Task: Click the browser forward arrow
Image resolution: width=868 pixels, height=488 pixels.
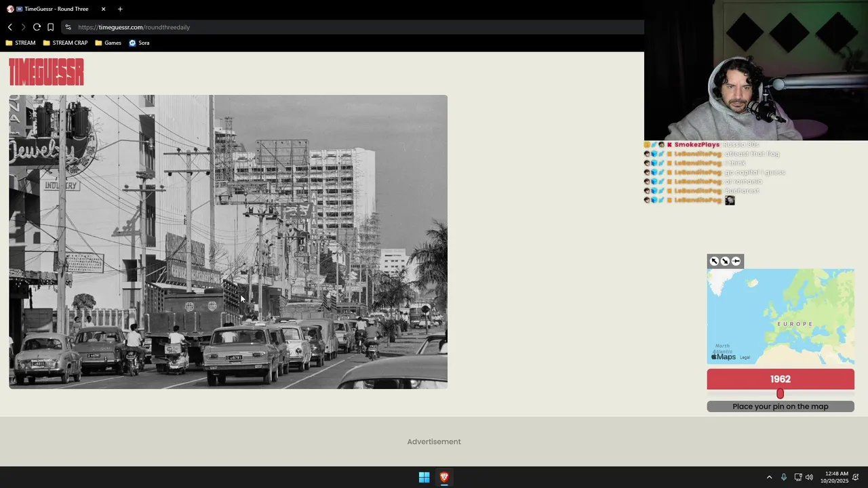Action: [23, 27]
